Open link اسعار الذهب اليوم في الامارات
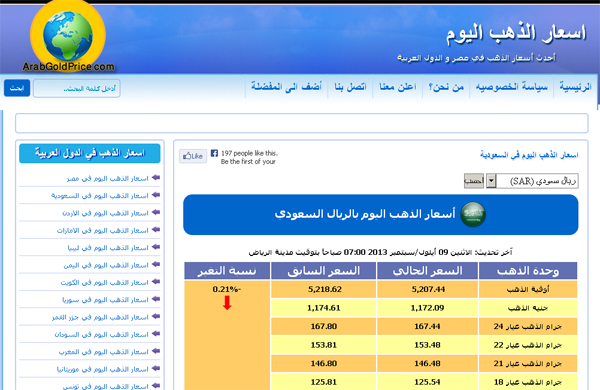The width and height of the screenshot is (600, 390). click(x=103, y=231)
